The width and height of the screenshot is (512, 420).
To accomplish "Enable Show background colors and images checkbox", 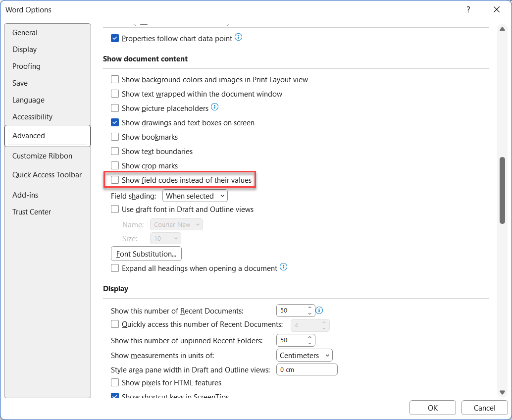I will [x=115, y=79].
